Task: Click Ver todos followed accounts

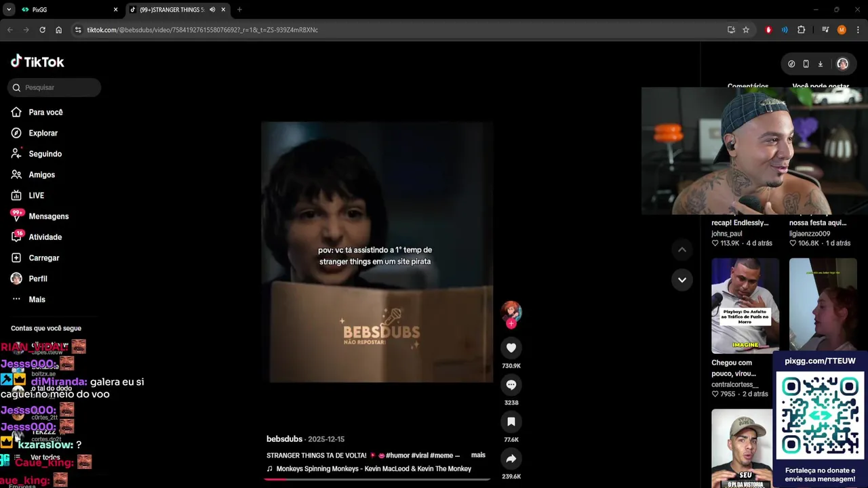Action: pos(45,457)
